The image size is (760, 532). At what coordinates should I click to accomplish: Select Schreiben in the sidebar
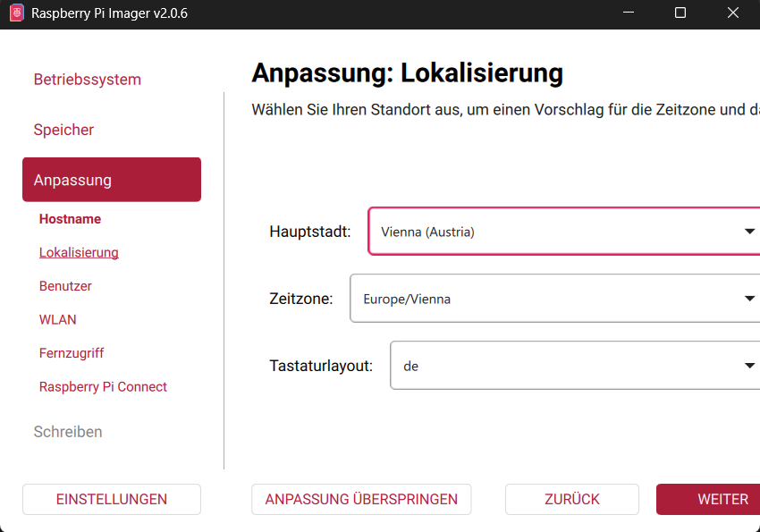point(67,431)
